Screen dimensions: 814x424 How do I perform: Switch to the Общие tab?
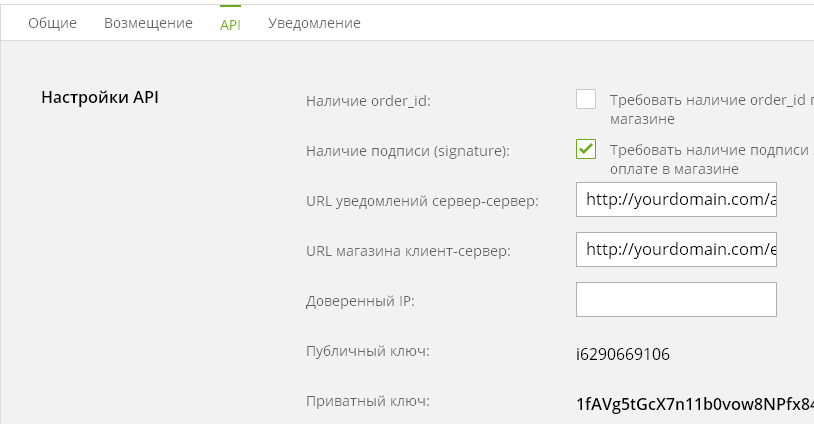click(52, 23)
